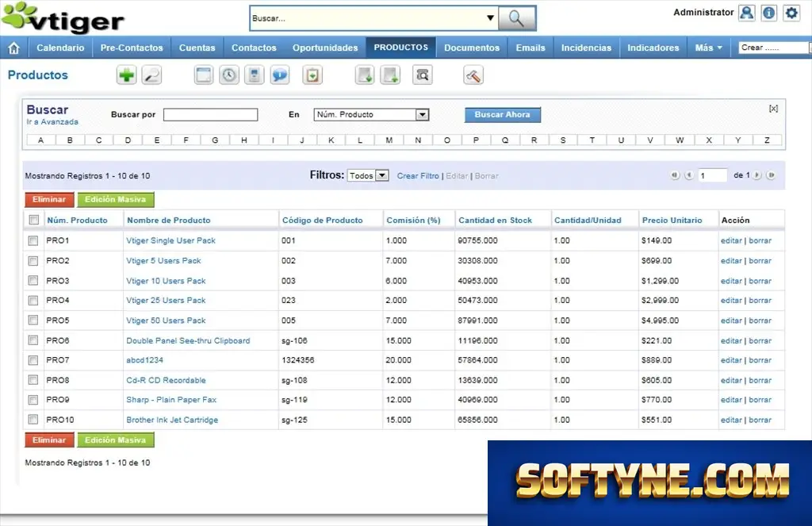Go to next page pagination icon

click(757, 175)
